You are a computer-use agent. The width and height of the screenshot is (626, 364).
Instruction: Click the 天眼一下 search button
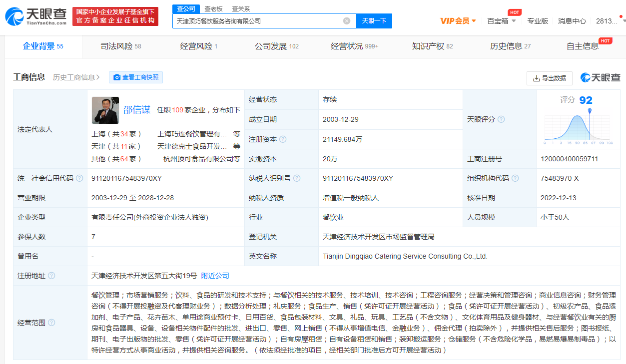(374, 21)
